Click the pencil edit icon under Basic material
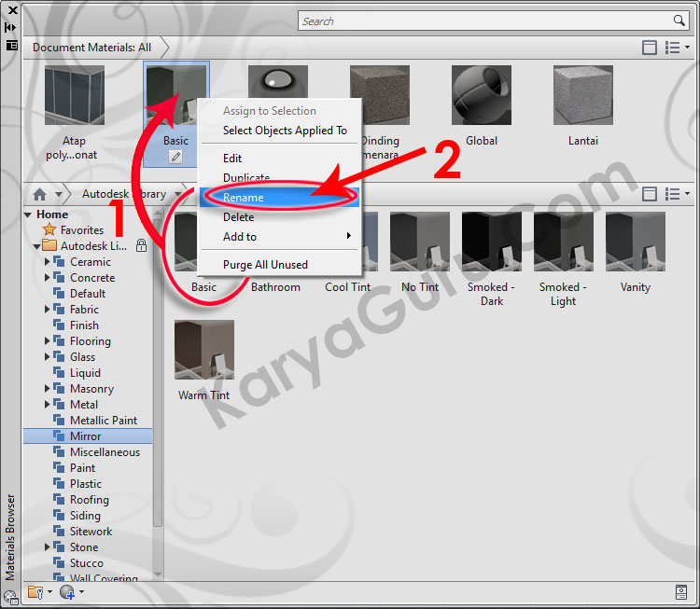Viewport: 700px width, 609px height. pyautogui.click(x=175, y=157)
